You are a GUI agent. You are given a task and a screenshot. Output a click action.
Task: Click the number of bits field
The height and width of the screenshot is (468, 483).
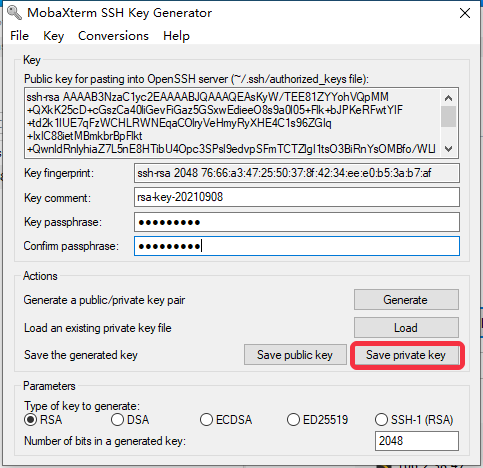[417, 441]
